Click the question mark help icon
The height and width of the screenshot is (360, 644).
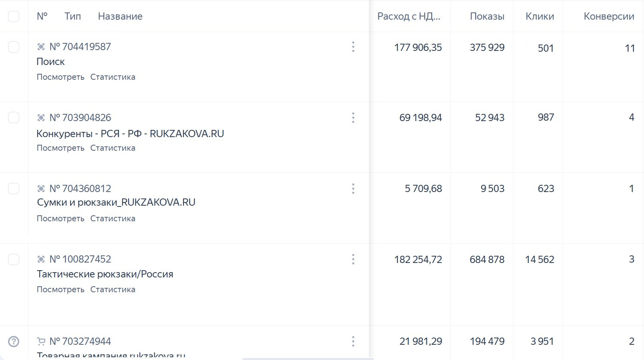(14, 341)
